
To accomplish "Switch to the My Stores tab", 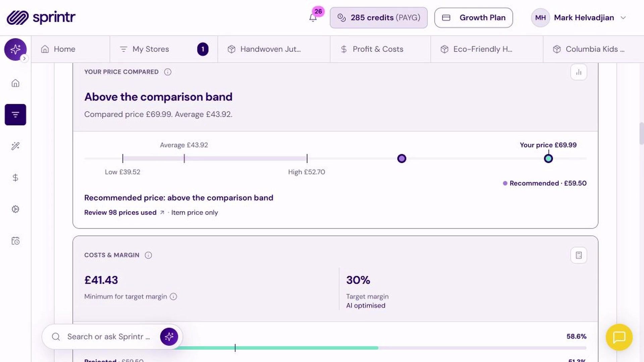I will coord(164,49).
